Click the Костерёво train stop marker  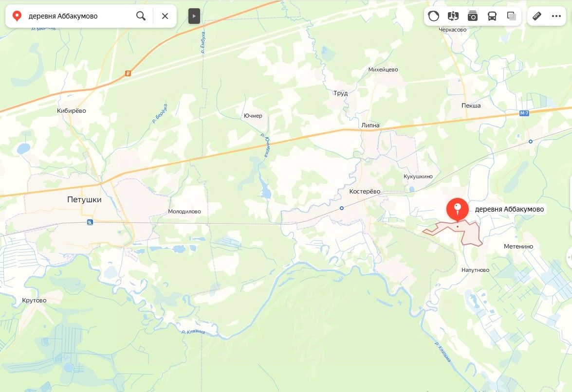click(341, 208)
